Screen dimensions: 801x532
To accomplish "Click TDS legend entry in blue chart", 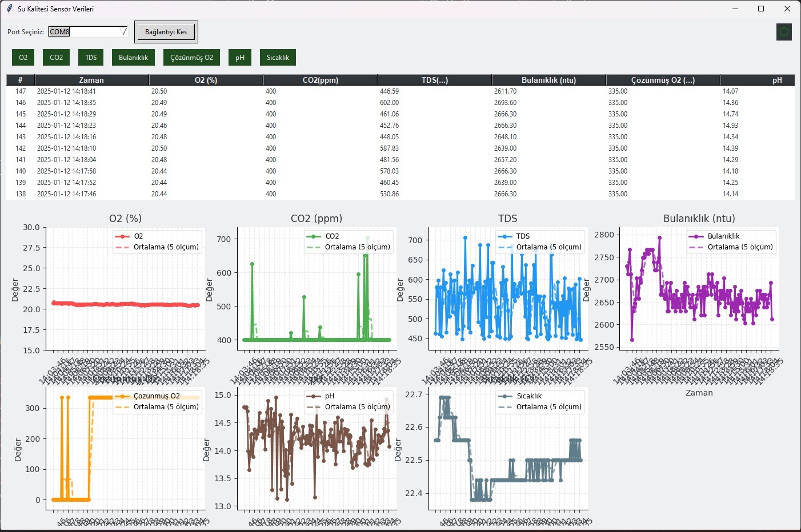I will click(x=514, y=236).
